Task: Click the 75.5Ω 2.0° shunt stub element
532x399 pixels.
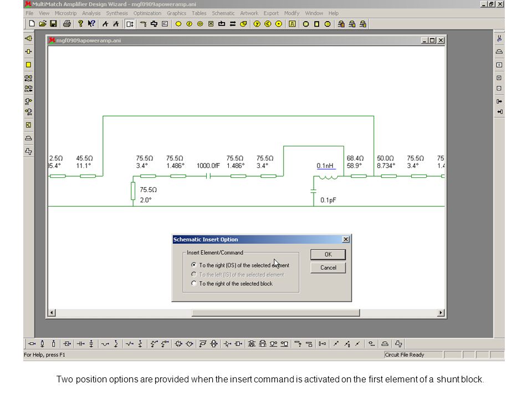Action: point(133,191)
